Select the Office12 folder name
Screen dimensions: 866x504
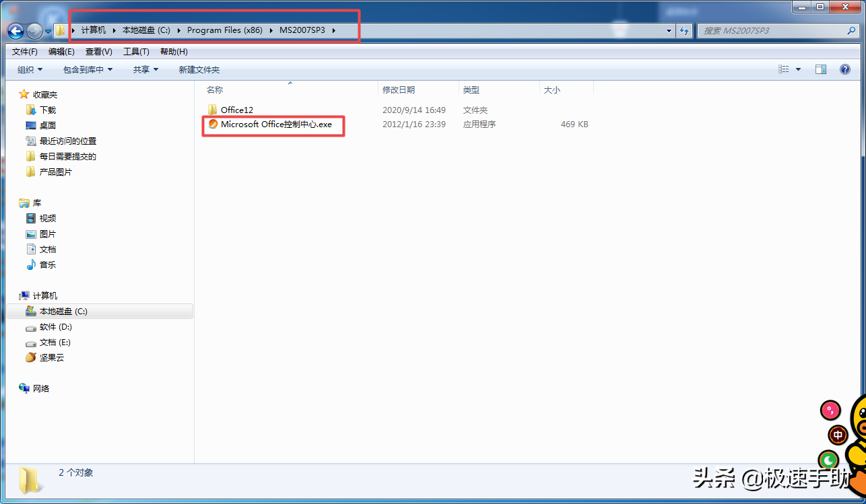(237, 110)
